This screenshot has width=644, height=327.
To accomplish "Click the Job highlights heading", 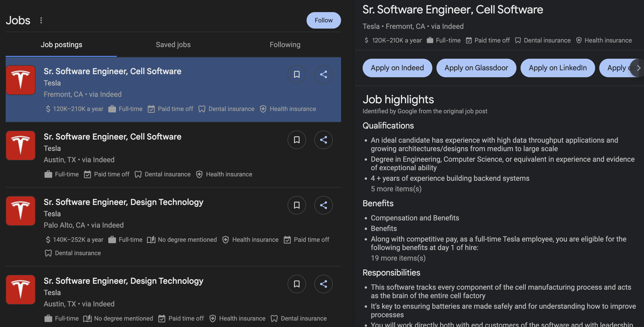I will 398,99.
